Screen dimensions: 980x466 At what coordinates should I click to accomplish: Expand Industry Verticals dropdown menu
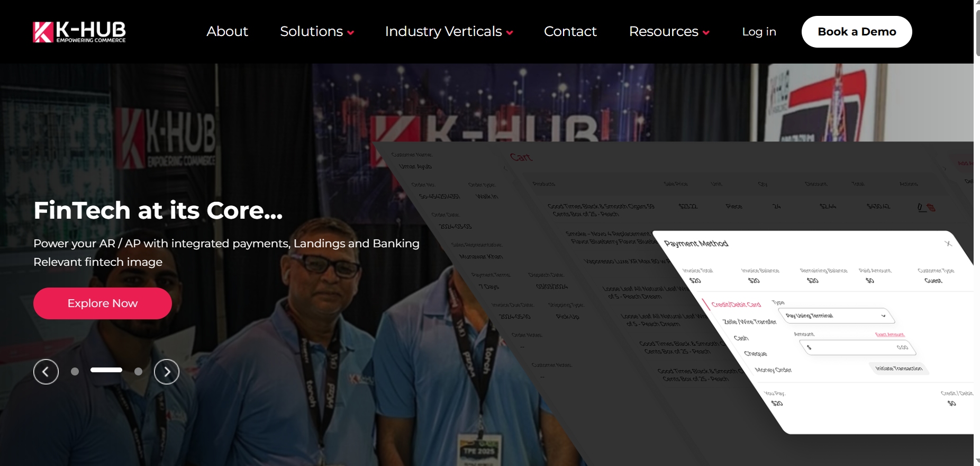point(449,32)
